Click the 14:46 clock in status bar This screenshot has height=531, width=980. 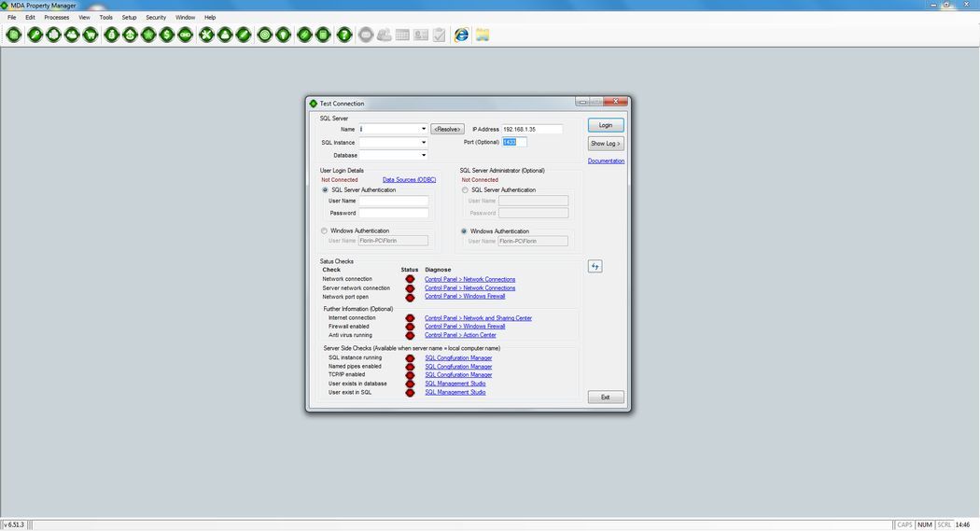pyautogui.click(x=962, y=524)
